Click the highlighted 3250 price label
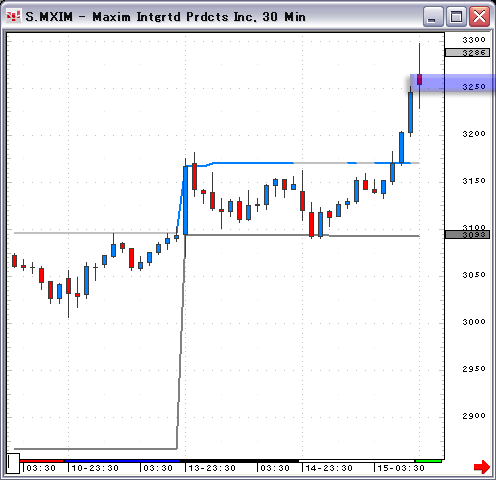496x480 pixels. 474,87
